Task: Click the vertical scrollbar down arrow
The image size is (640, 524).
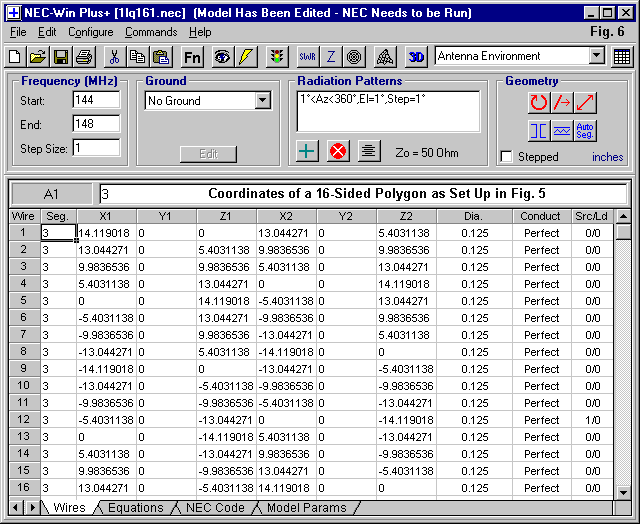Action: coord(623,489)
